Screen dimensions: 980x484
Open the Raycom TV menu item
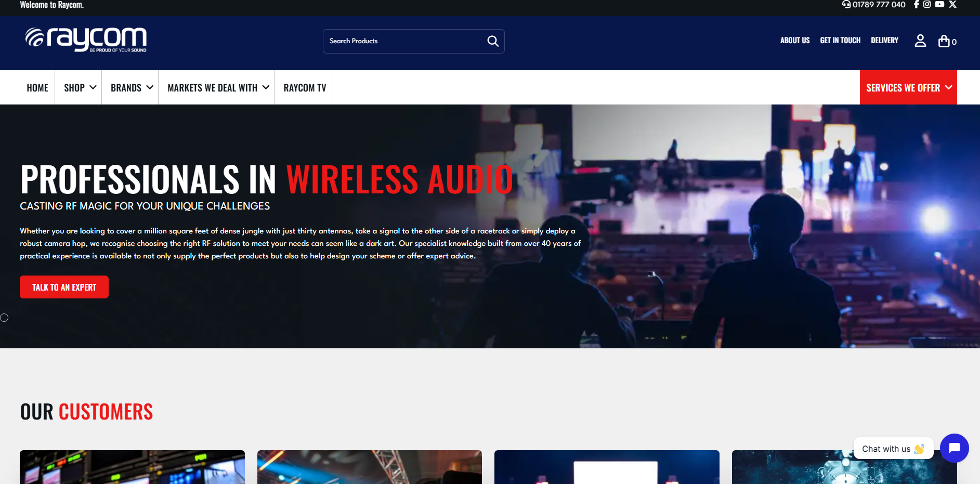click(x=305, y=88)
